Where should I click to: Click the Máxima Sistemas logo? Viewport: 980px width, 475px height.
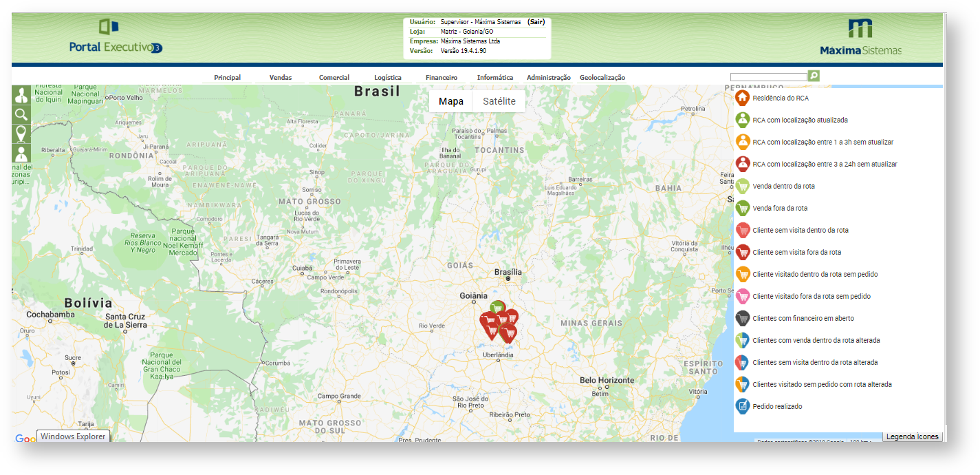[860, 37]
